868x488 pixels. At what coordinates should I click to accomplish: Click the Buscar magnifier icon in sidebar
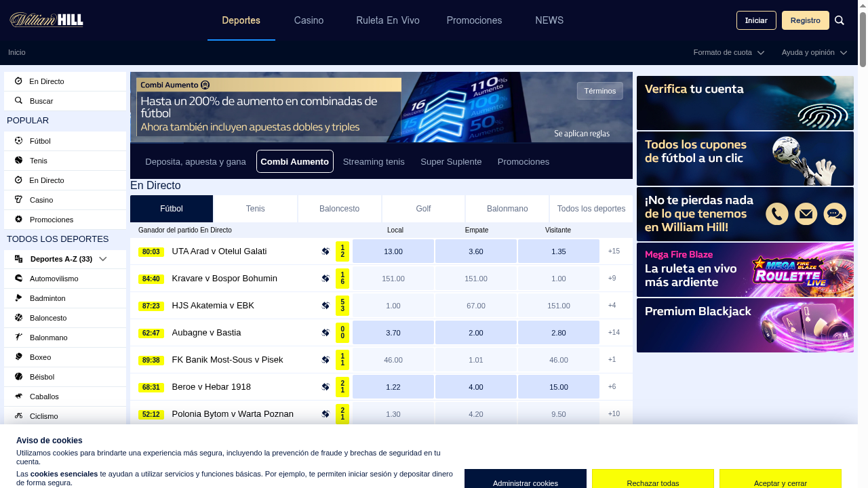18,101
